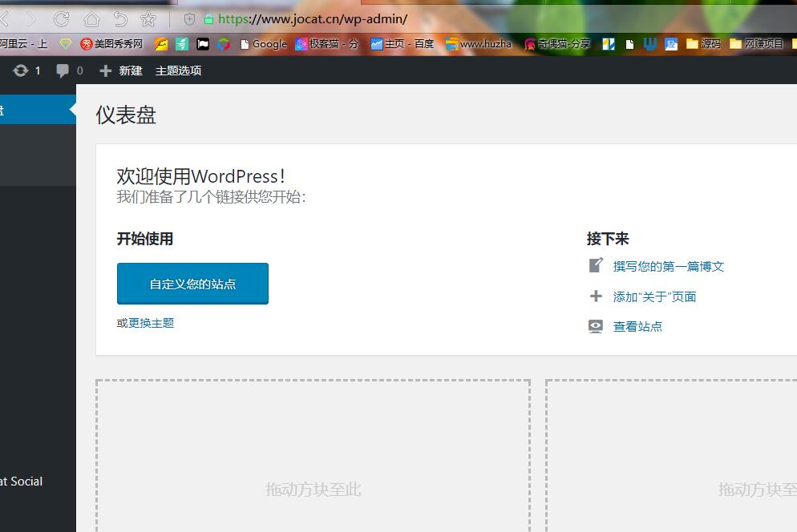This screenshot has height=532, width=797.
Task: Click the green padlock HTTPS icon
Action: pyautogui.click(x=208, y=19)
